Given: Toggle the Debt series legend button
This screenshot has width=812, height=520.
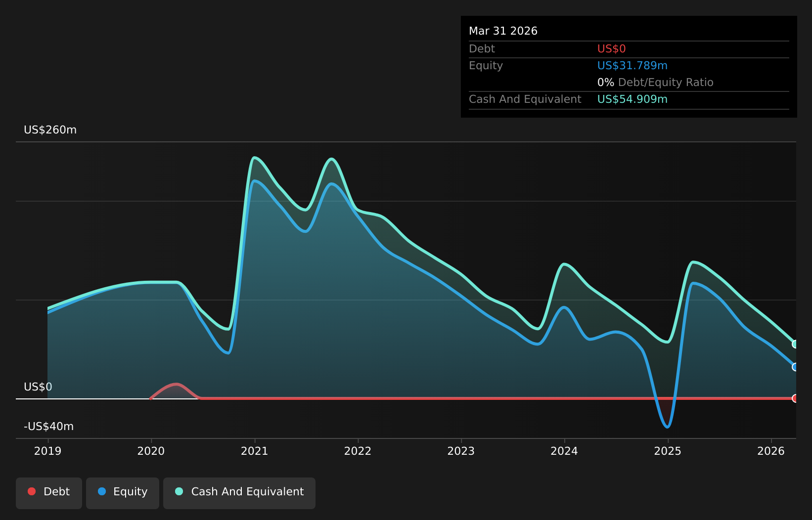Looking at the screenshot, I should [49, 493].
